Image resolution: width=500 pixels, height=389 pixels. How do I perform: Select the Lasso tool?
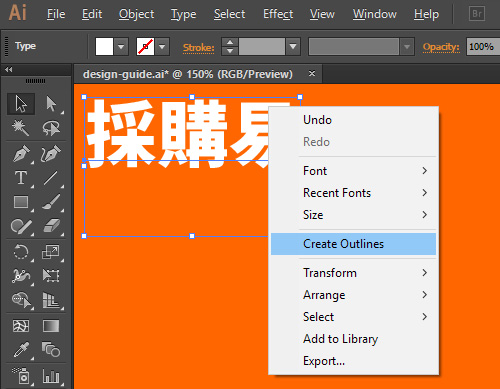pos(51,128)
